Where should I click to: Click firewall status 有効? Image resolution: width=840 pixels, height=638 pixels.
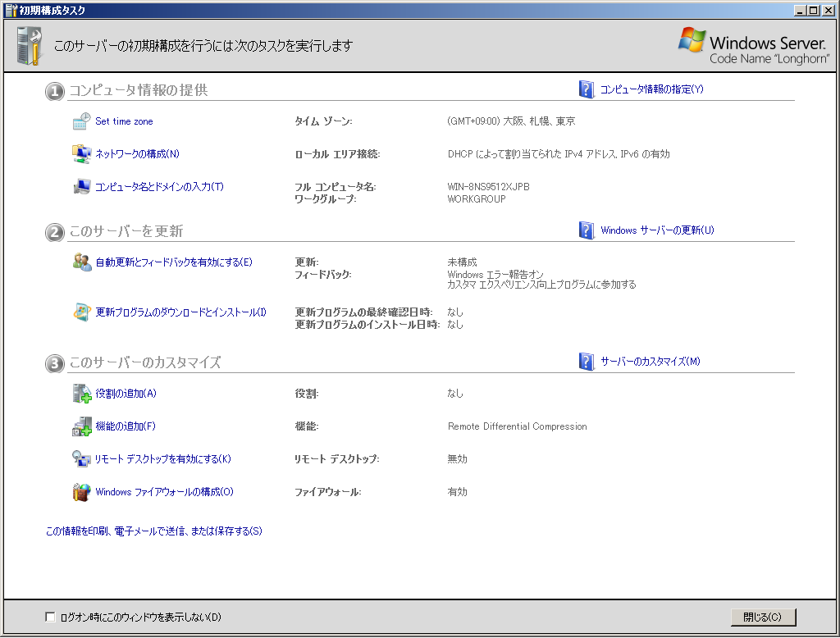458,492
